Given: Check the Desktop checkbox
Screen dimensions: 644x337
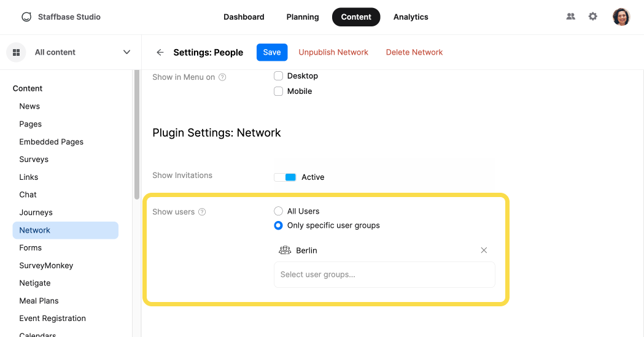Looking at the screenshot, I should click(279, 76).
